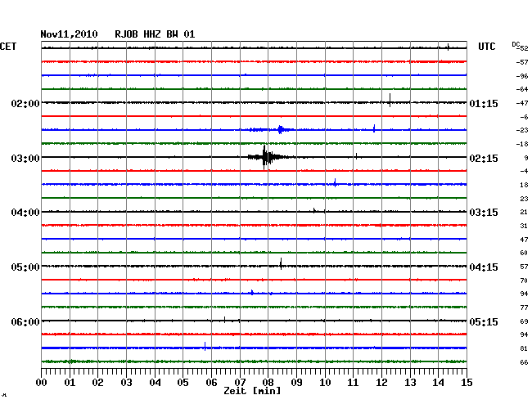532x404 pixels.
Task: Click the CET timezone label
Action: click(8, 47)
